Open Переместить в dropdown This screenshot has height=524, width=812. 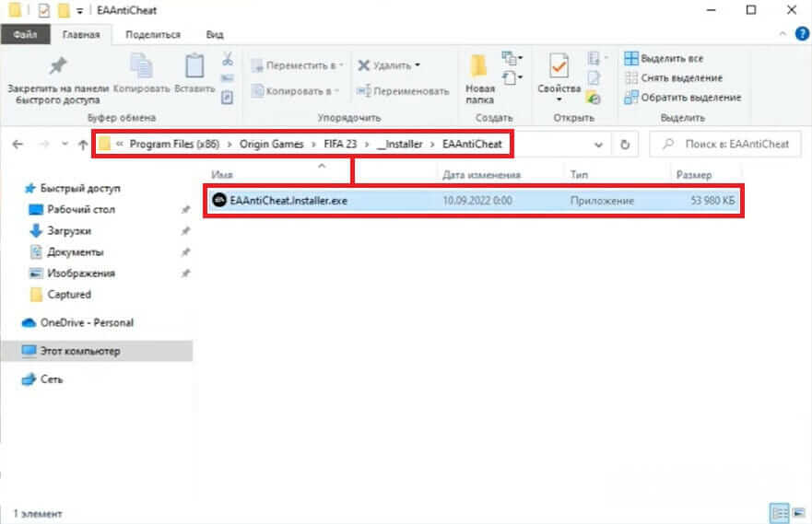pos(298,65)
